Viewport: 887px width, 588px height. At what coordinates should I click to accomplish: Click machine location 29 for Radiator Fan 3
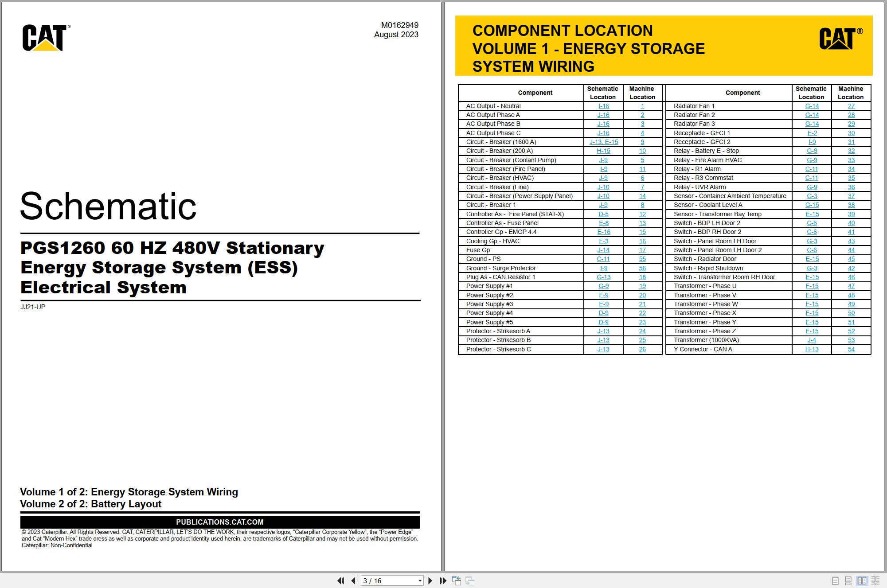(851, 124)
